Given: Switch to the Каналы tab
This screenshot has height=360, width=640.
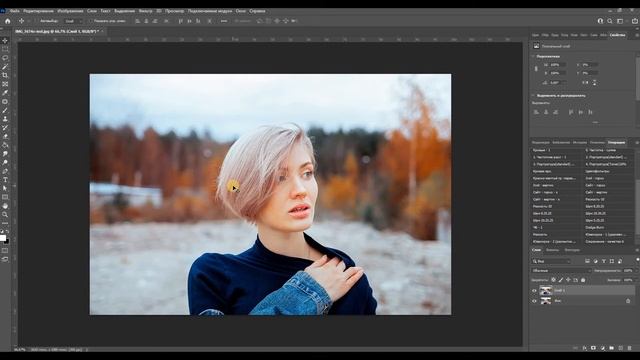Looking at the screenshot, I should point(552,250).
